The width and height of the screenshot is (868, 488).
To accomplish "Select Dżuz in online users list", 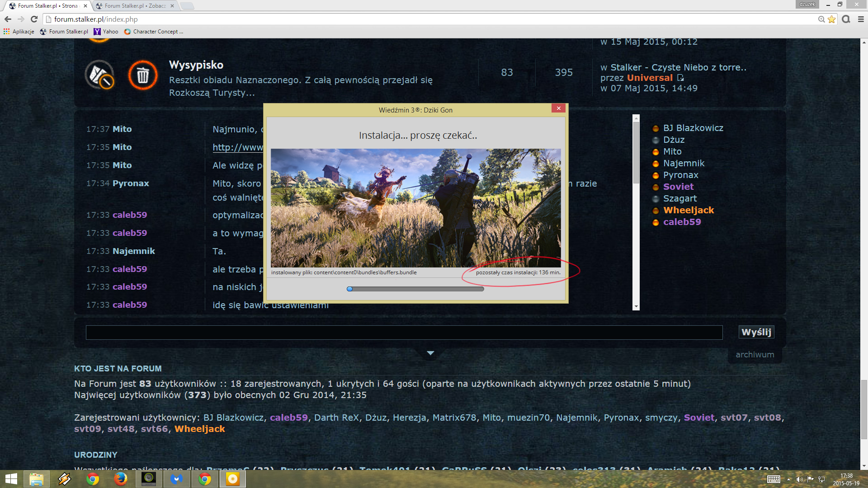I will (x=674, y=140).
